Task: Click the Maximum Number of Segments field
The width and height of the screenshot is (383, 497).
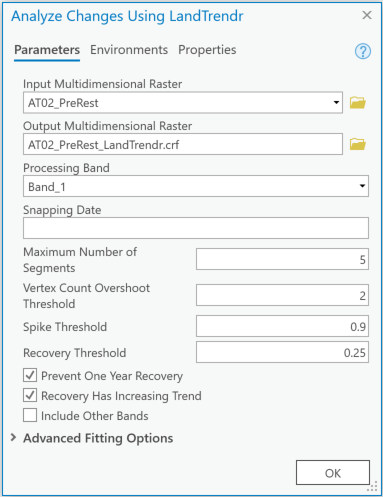Action: (282, 259)
